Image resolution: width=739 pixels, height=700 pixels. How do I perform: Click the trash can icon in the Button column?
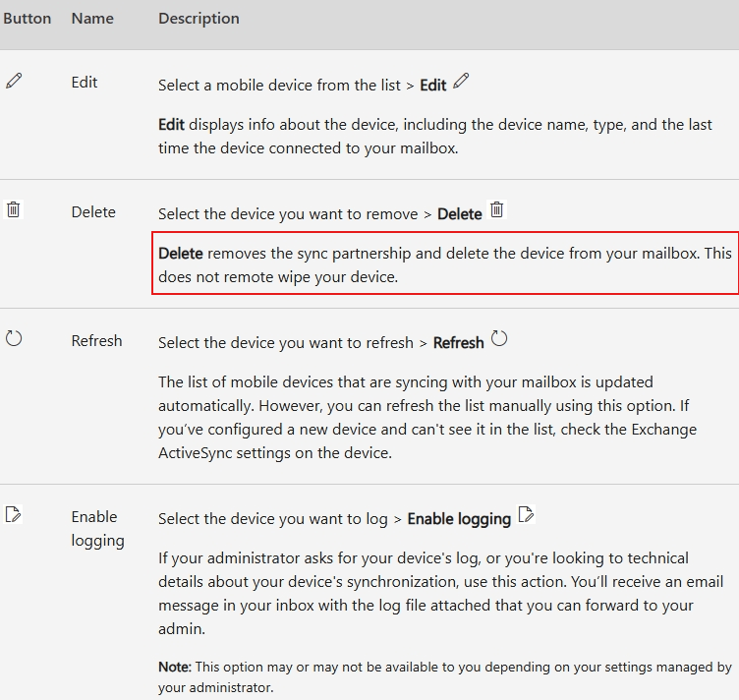click(14, 209)
